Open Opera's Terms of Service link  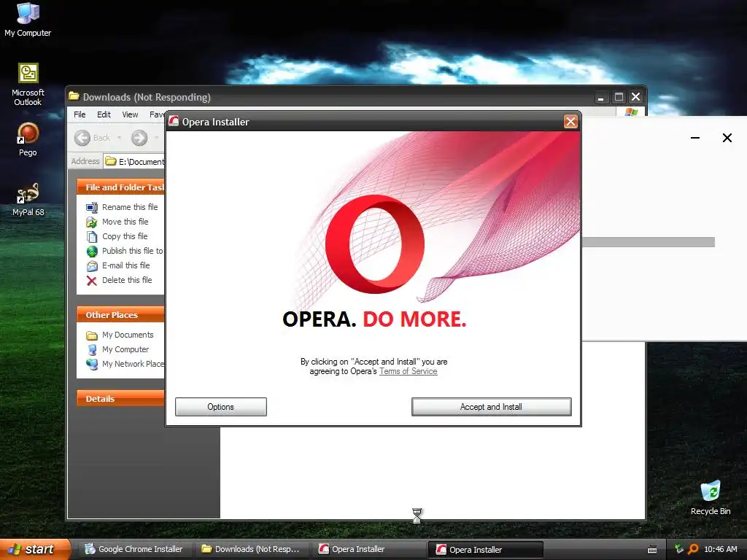409,371
